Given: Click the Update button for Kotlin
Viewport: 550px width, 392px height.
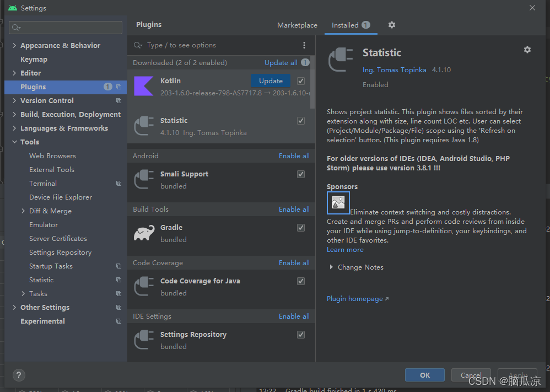Looking at the screenshot, I should pyautogui.click(x=271, y=80).
